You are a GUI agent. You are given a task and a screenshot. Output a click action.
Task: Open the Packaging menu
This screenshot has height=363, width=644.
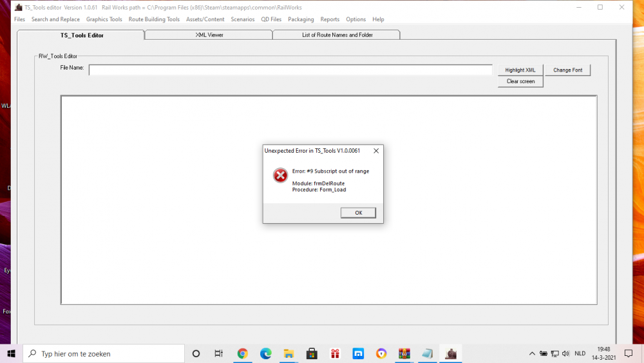(301, 19)
